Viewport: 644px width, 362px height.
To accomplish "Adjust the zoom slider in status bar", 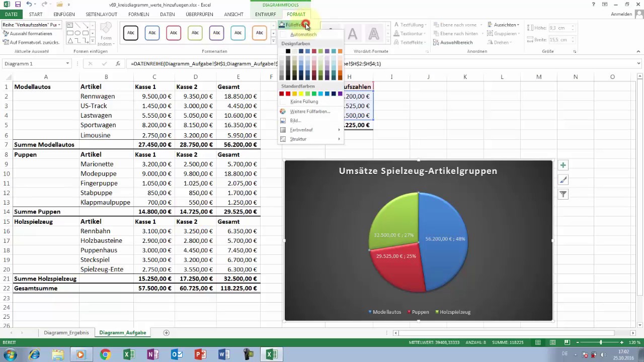I will click(x=600, y=342).
